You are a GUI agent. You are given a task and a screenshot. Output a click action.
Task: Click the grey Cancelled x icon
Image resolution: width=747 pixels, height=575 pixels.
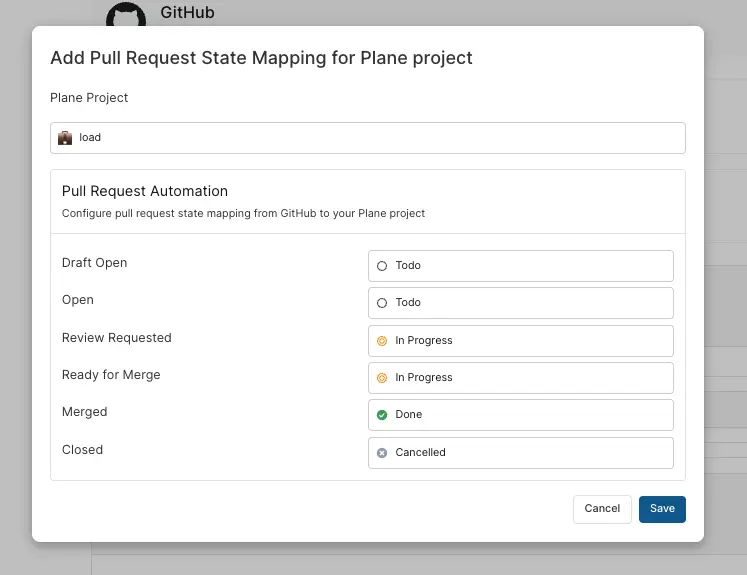click(382, 453)
